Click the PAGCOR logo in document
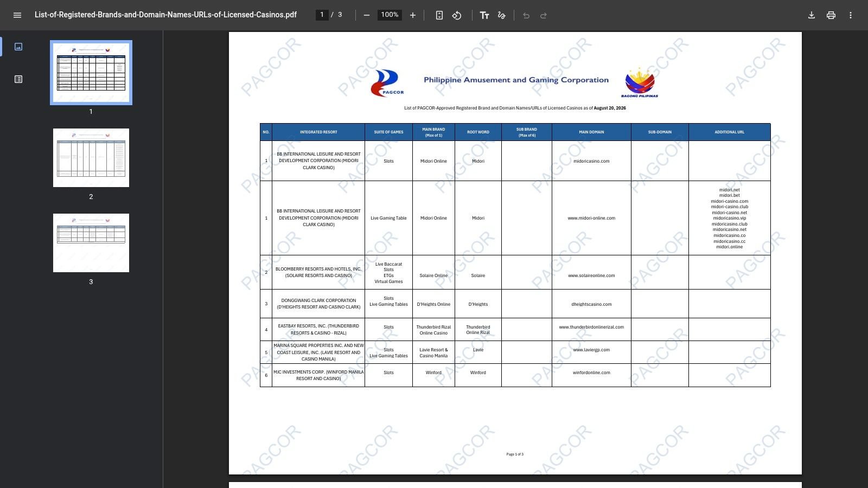868x488 pixels. (x=387, y=83)
